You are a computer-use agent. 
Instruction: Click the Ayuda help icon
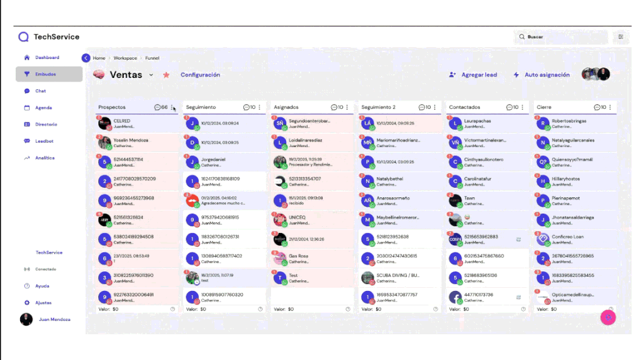27,286
